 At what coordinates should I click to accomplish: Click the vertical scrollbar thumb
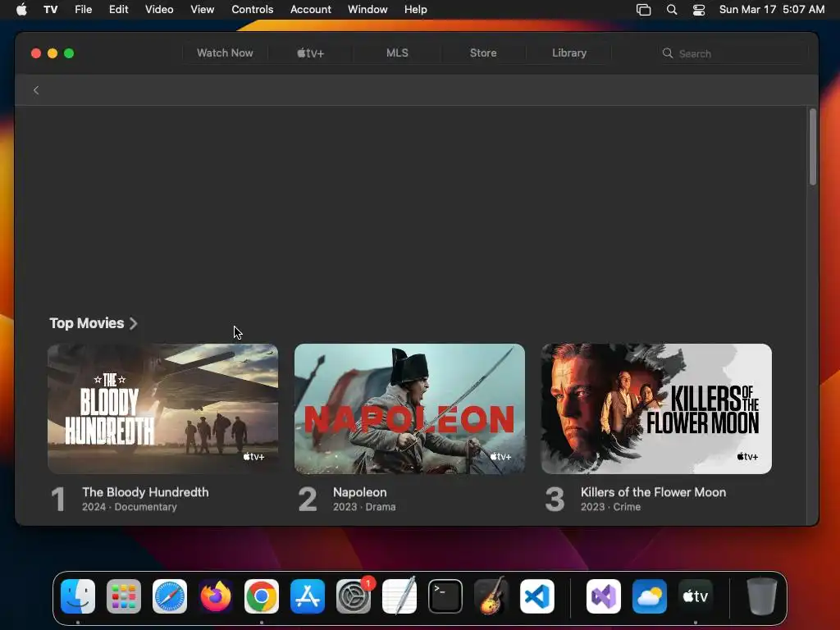pos(813,147)
